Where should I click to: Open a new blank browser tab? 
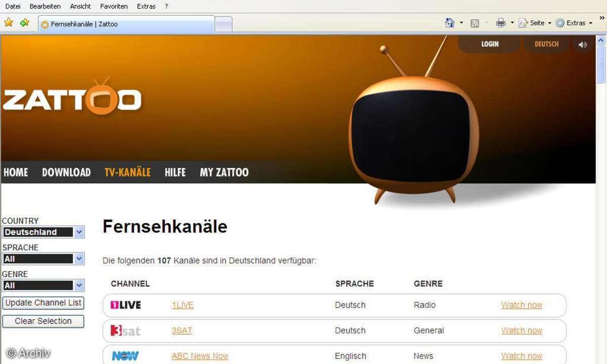pyautogui.click(x=224, y=24)
